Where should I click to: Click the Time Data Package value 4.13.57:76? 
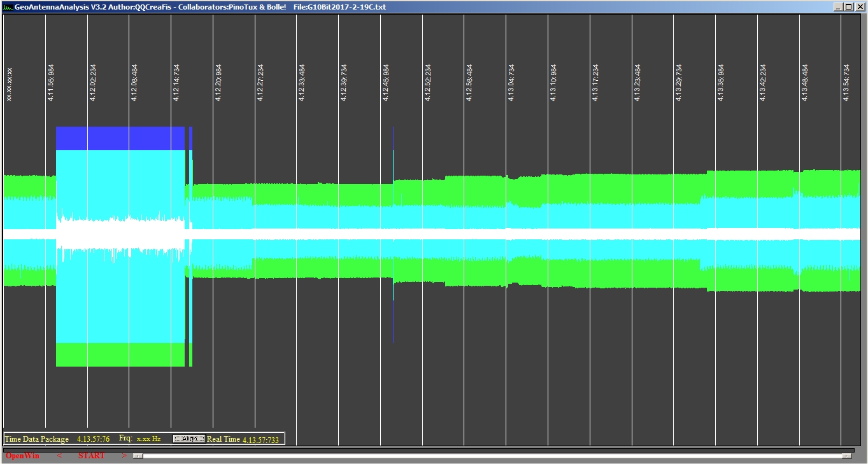[x=93, y=439]
